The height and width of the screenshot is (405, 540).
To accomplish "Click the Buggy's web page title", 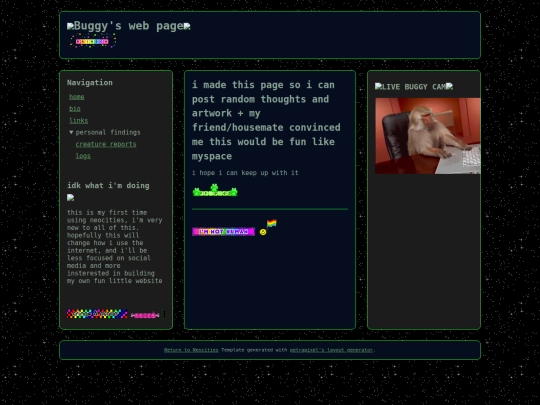I will point(128,26).
